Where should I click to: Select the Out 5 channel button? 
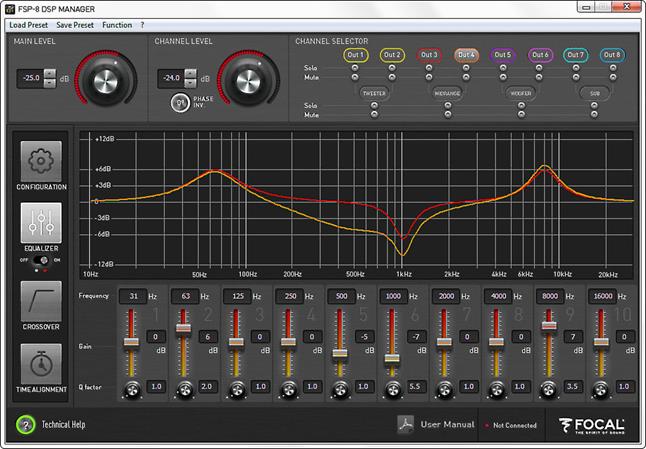pos(503,55)
